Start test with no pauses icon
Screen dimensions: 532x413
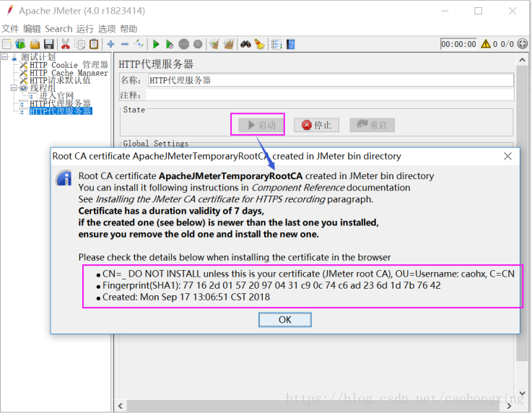(x=170, y=44)
